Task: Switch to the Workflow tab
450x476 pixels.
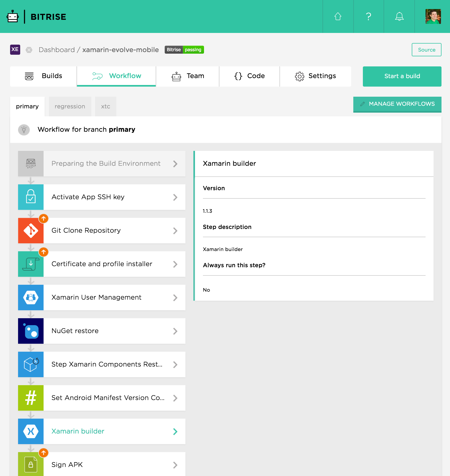Action: coord(116,76)
